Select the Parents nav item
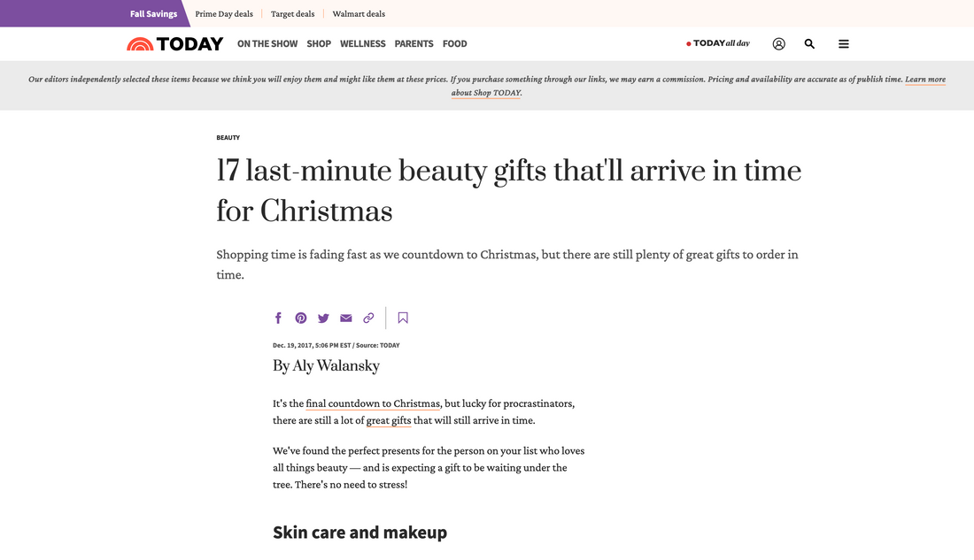 click(x=414, y=43)
